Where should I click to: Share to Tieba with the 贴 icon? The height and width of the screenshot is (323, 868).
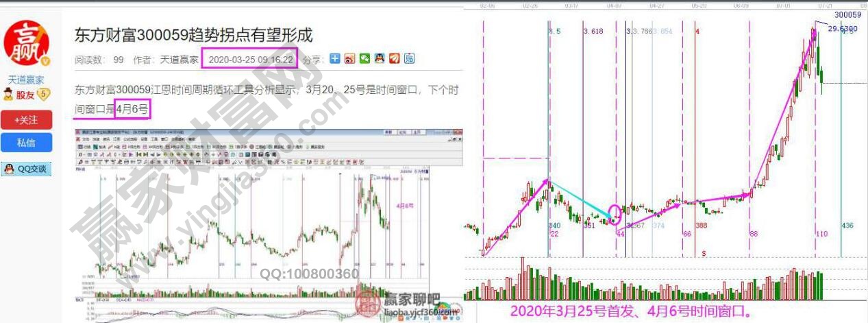(x=409, y=60)
